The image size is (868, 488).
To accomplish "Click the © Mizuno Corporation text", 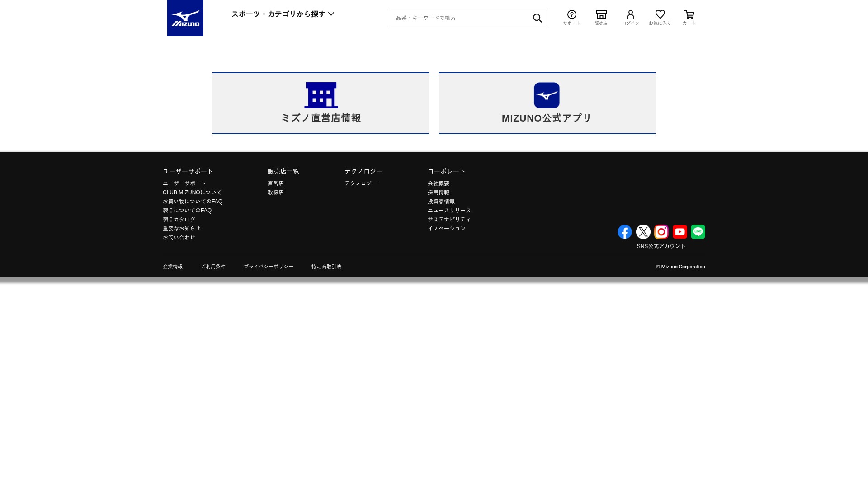I will pos(681,267).
